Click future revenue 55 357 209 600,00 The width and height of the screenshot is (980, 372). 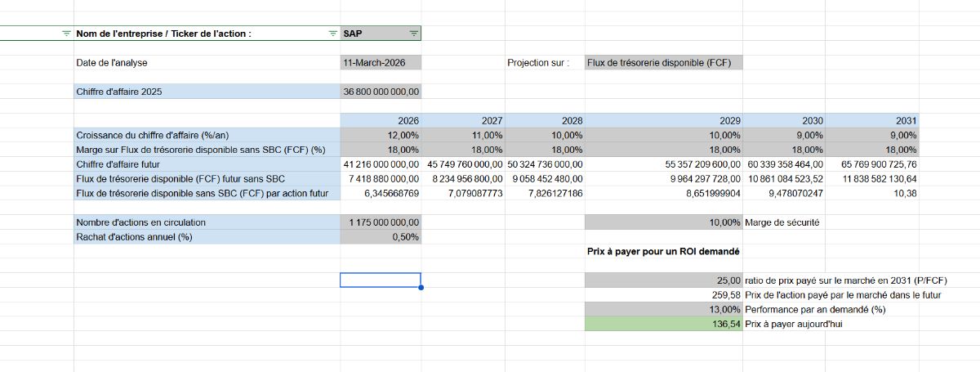pos(664,164)
